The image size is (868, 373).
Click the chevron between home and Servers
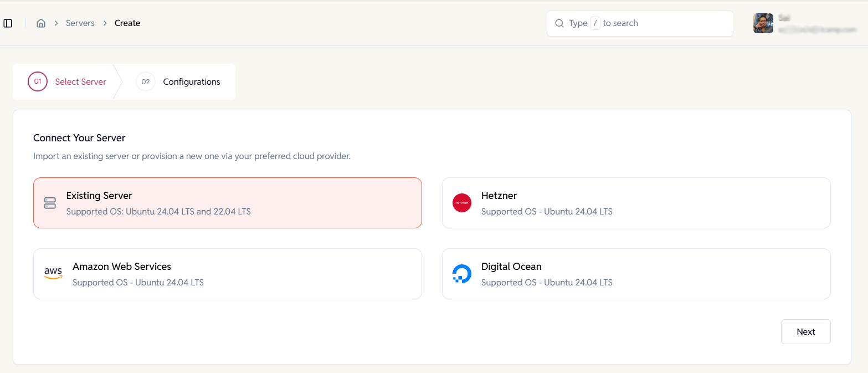click(55, 23)
